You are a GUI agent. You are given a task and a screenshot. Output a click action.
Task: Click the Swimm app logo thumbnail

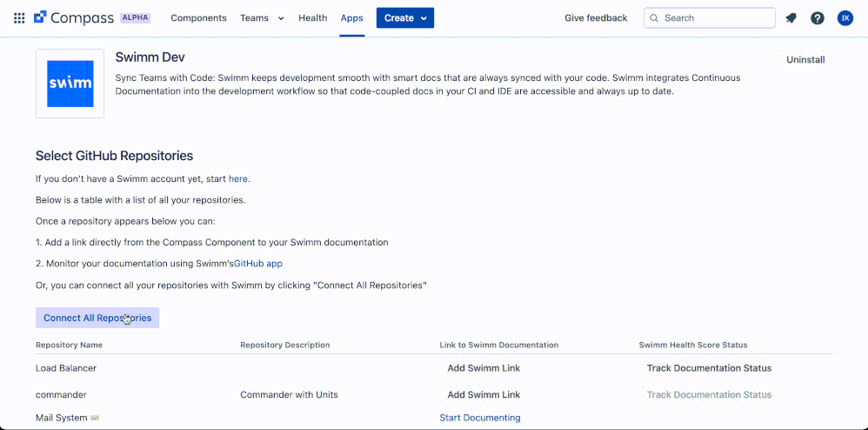(x=70, y=84)
